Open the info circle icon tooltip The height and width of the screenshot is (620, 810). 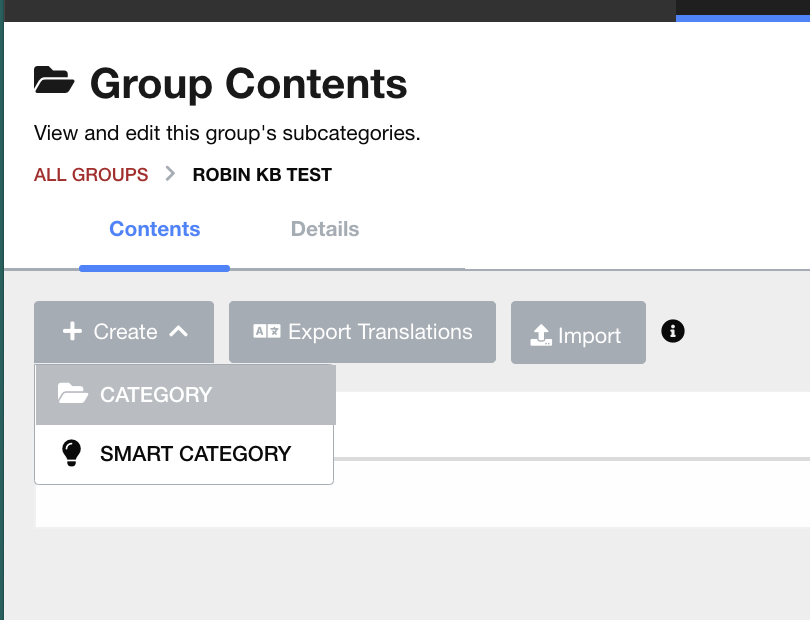point(673,331)
